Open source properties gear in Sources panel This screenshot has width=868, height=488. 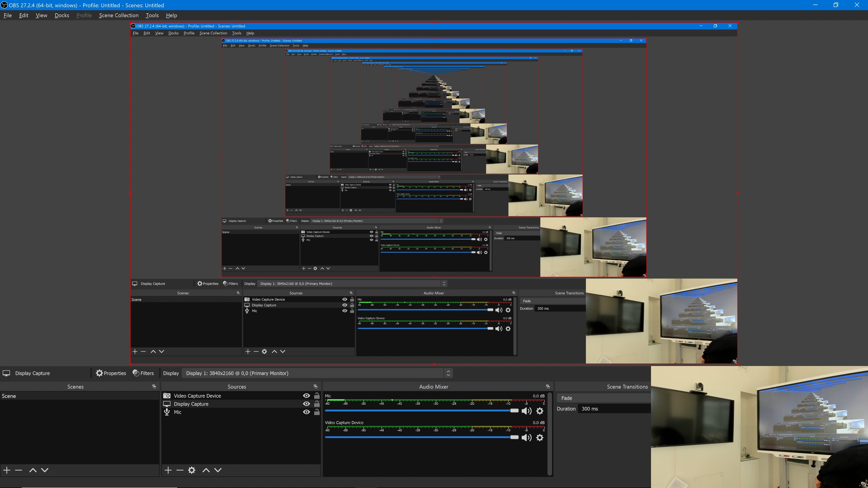pyautogui.click(x=192, y=470)
